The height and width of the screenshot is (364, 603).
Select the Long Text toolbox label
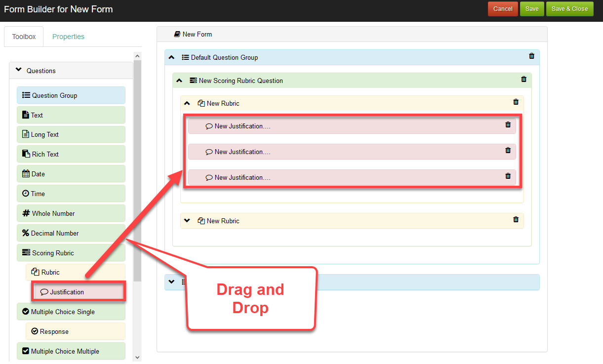tap(45, 134)
